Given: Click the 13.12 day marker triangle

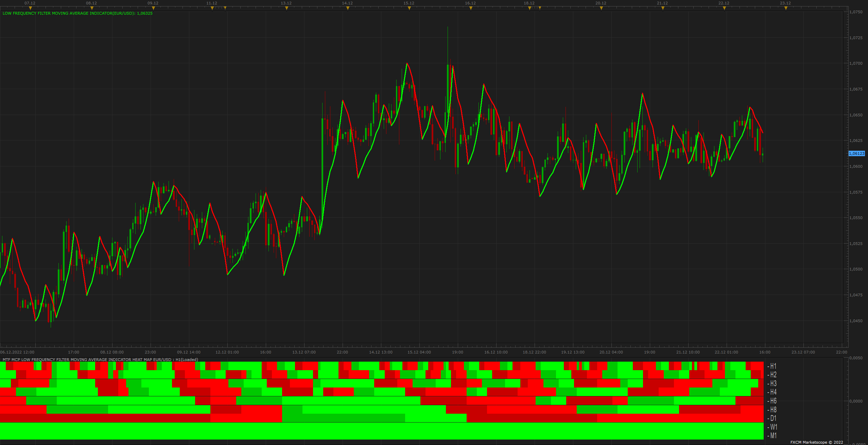Looking at the screenshot, I should pyautogui.click(x=287, y=8).
